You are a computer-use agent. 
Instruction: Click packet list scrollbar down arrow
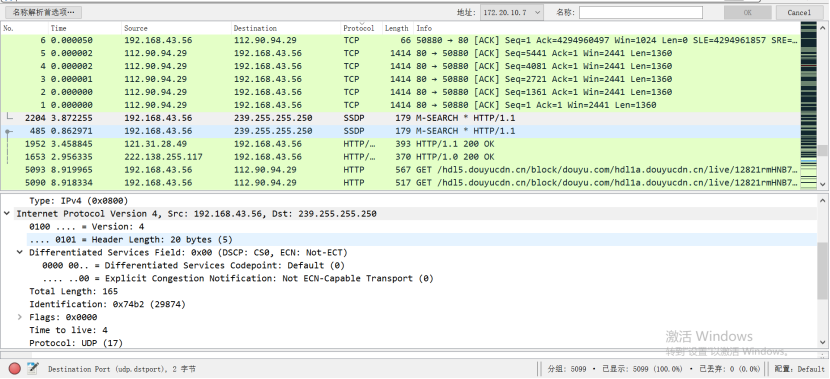point(823,184)
